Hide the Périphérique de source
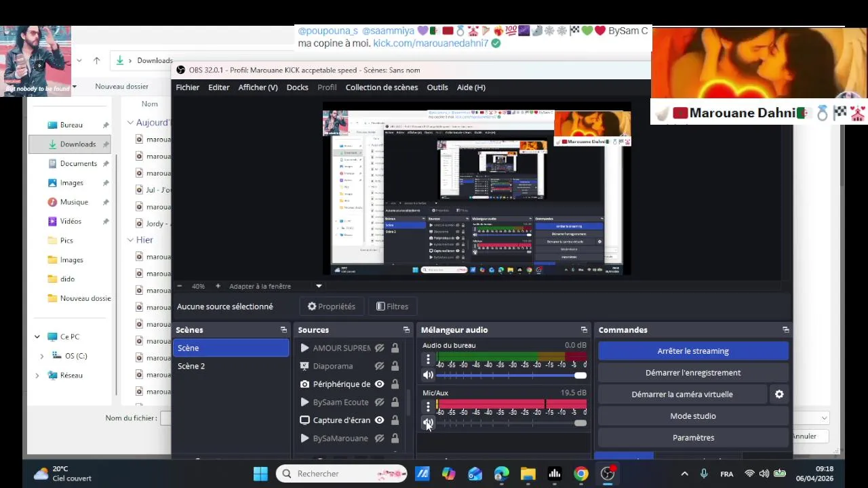This screenshot has height=488, width=868. click(x=380, y=384)
